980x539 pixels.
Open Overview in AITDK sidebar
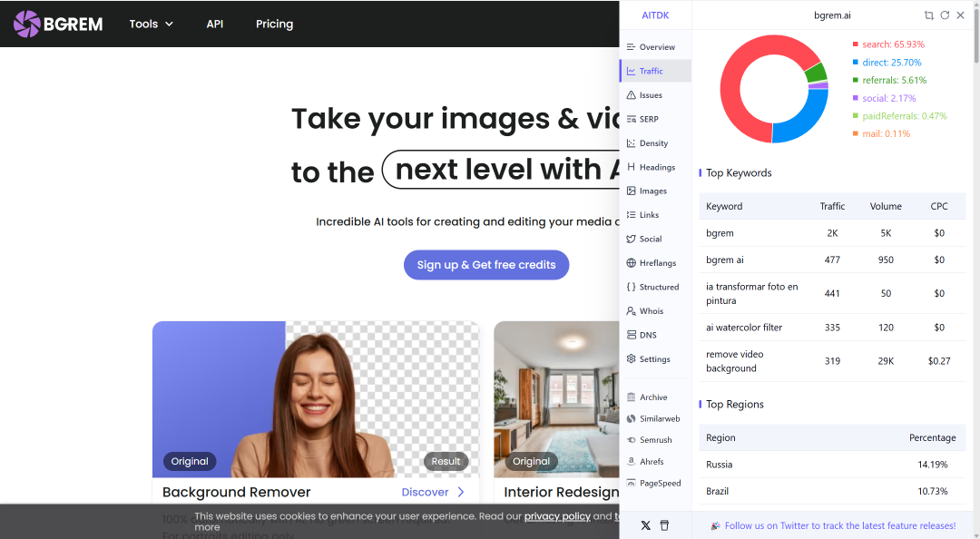[655, 47]
